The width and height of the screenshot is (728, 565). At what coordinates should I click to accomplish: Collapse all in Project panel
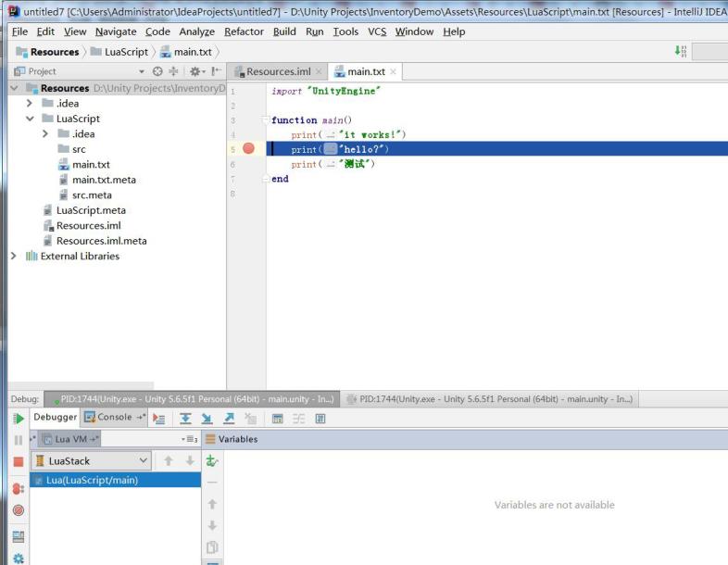[x=173, y=71]
